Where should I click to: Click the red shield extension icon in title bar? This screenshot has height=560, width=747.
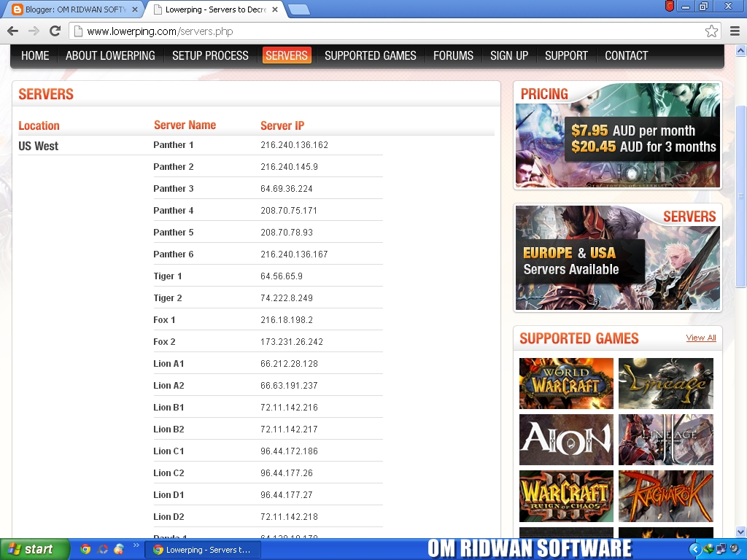(x=670, y=6)
